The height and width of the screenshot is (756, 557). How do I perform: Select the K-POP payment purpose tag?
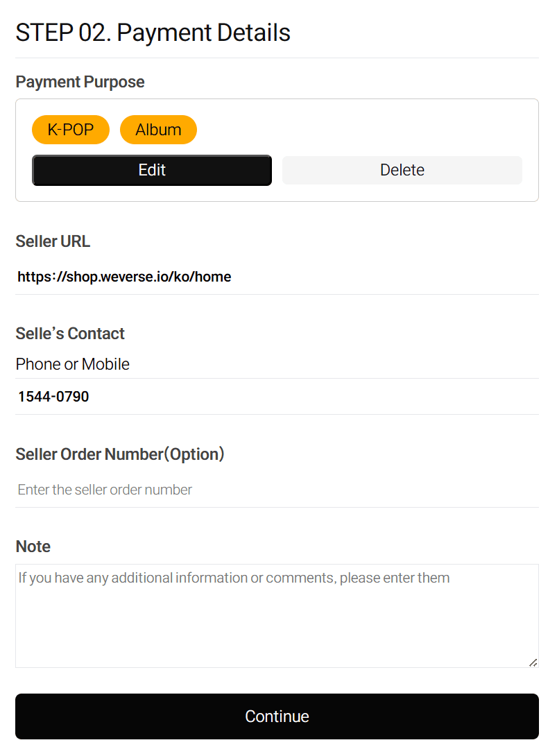[x=70, y=130]
